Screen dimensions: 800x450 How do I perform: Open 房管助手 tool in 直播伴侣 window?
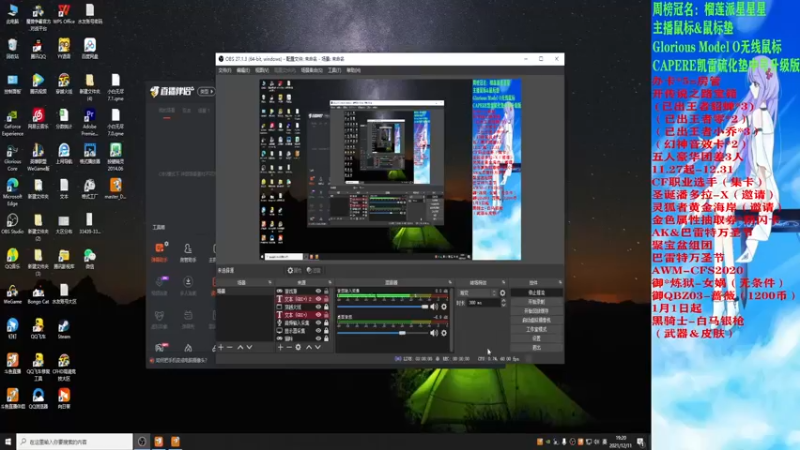pyautogui.click(x=188, y=252)
